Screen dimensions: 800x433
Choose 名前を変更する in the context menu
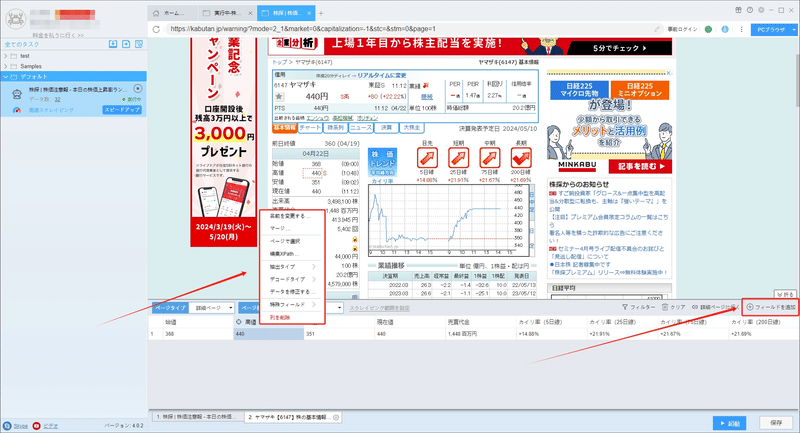292,216
